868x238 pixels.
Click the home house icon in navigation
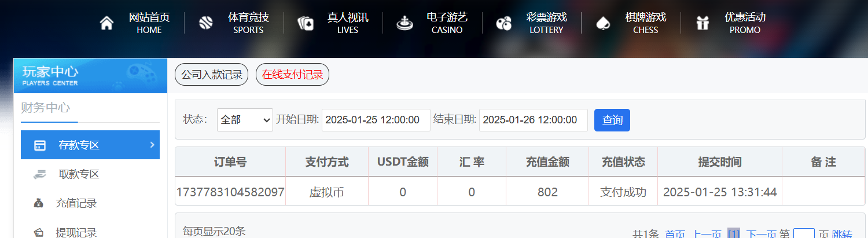106,23
